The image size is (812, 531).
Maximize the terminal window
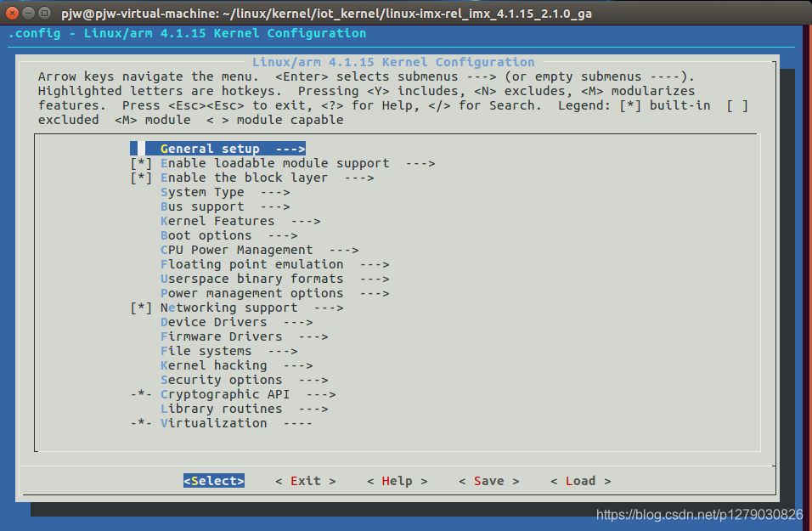pos(45,13)
